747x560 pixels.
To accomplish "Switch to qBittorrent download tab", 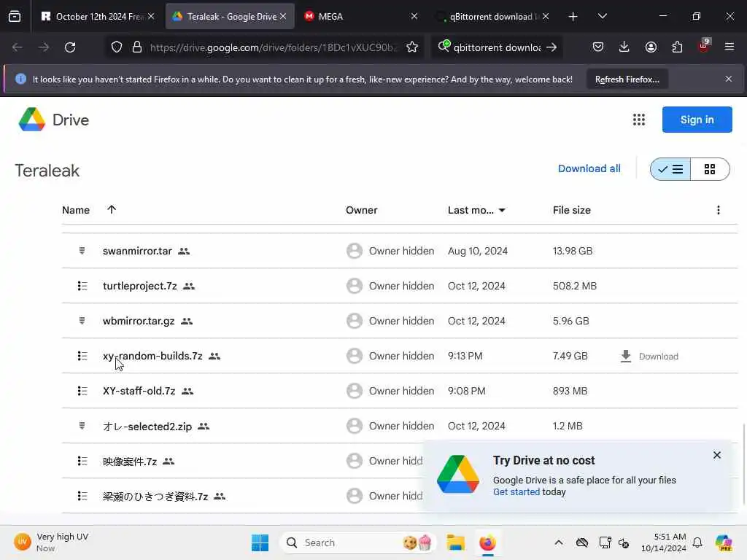I will (492, 16).
